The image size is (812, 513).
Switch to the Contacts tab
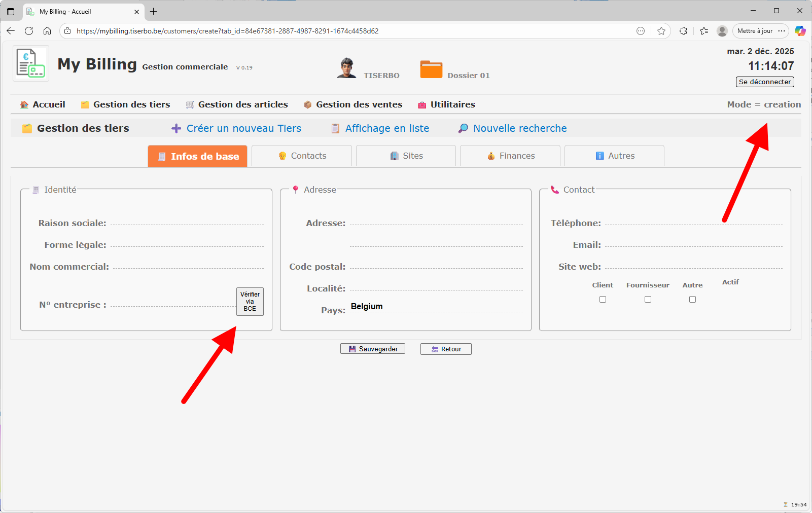pyautogui.click(x=302, y=156)
